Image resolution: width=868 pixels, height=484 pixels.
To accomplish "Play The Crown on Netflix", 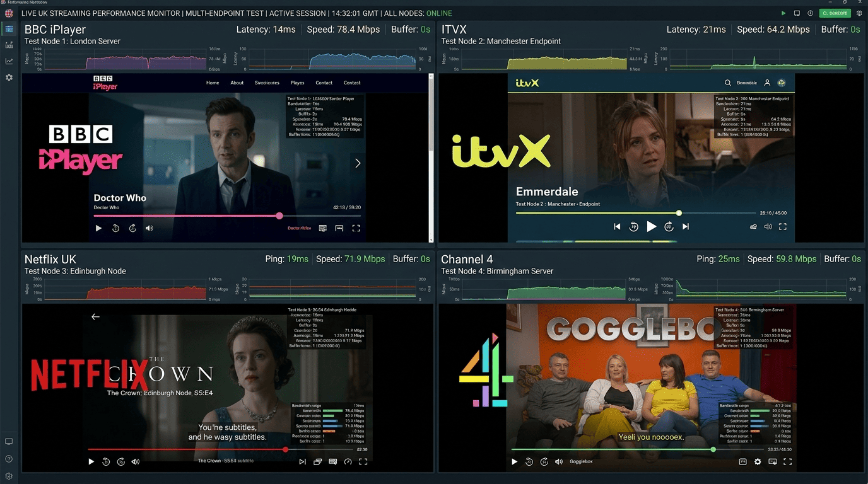I will pos(91,462).
